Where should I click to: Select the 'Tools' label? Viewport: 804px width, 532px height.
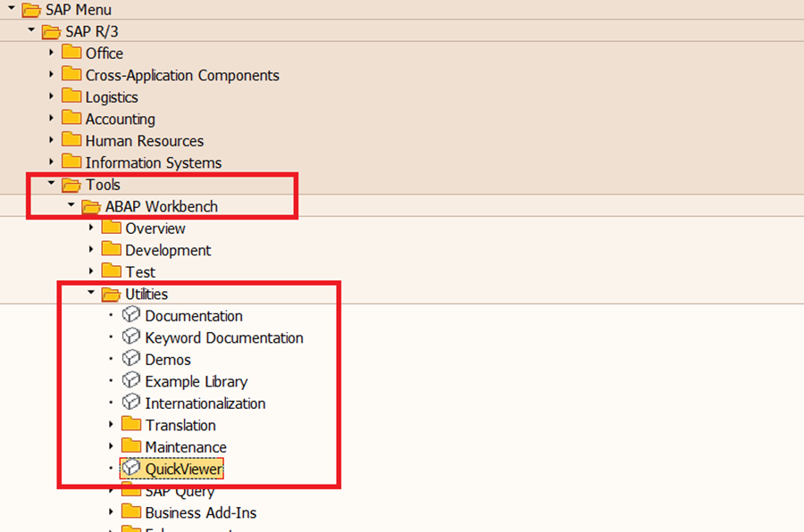click(103, 185)
